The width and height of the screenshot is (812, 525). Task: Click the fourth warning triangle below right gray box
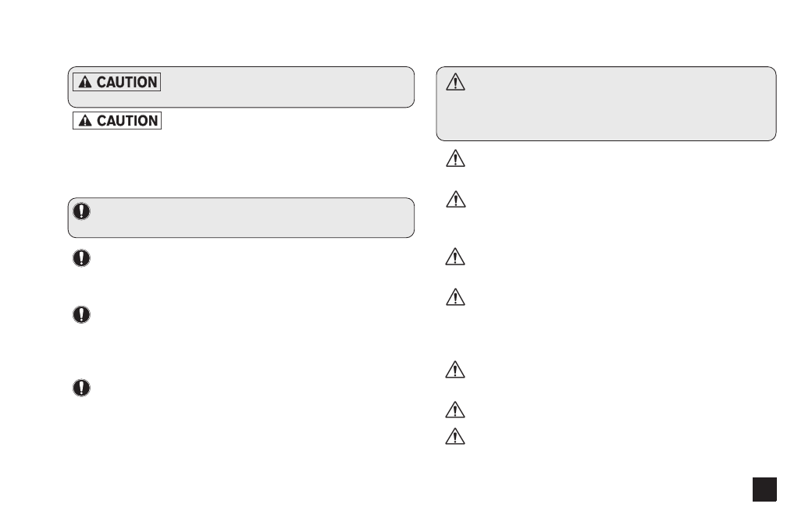coord(455,297)
